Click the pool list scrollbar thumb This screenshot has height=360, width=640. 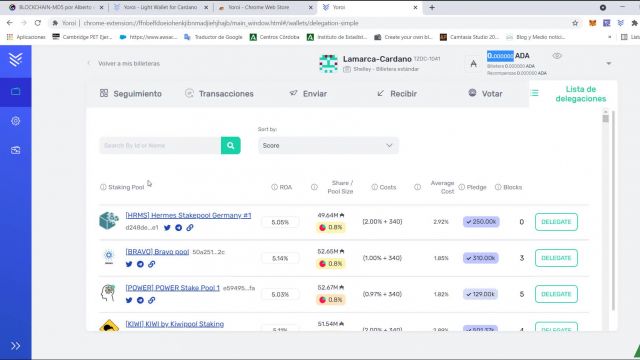[x=605, y=118]
